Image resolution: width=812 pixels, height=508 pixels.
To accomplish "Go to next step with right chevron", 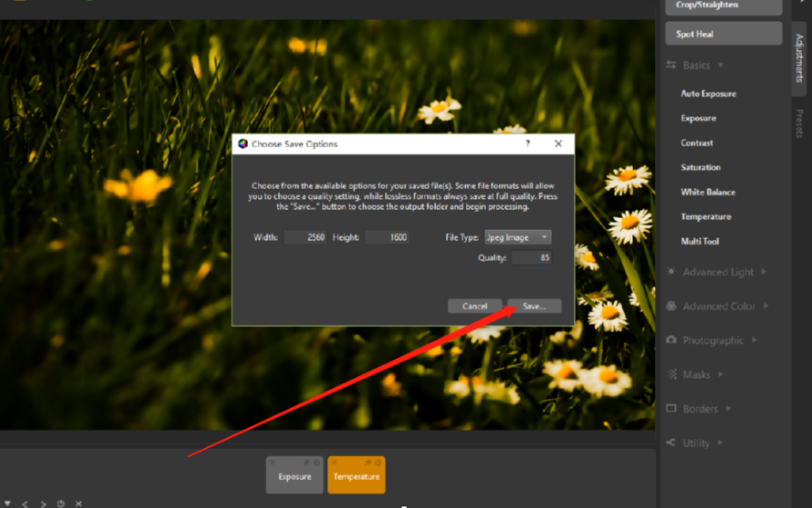I will (43, 503).
